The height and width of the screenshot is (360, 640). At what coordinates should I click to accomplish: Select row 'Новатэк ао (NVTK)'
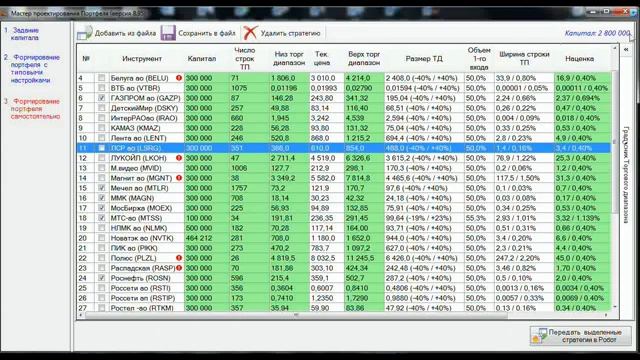(344, 238)
